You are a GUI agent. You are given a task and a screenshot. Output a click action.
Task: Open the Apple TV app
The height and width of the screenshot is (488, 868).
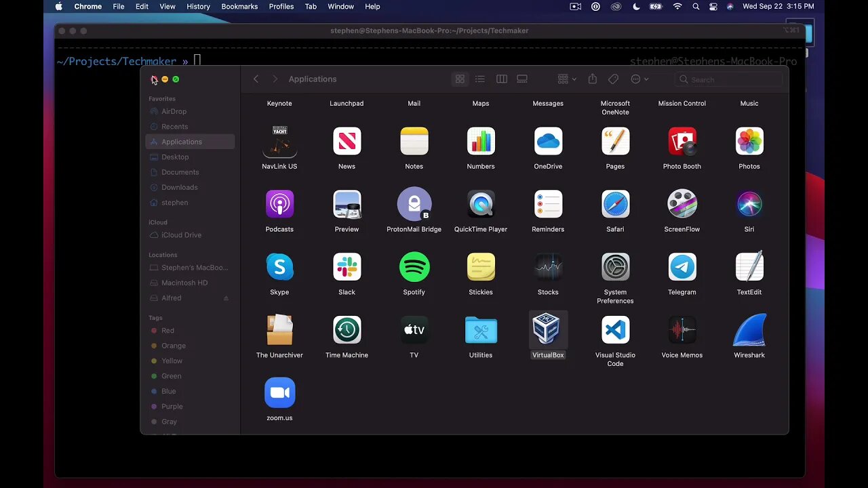coord(414,330)
